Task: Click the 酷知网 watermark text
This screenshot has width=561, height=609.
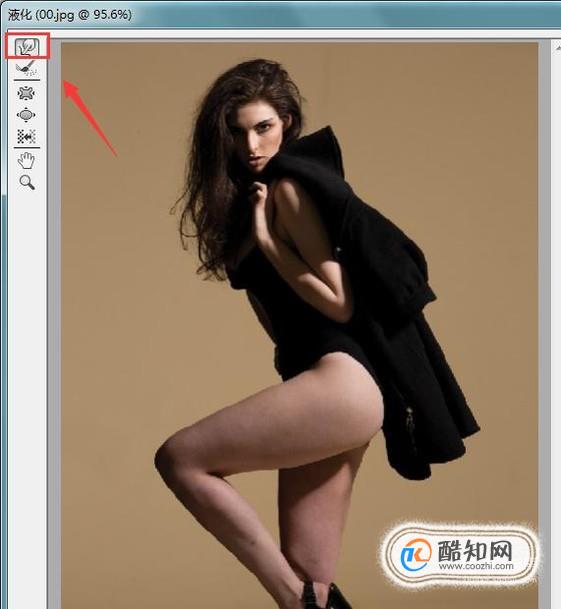Action: tap(475, 550)
